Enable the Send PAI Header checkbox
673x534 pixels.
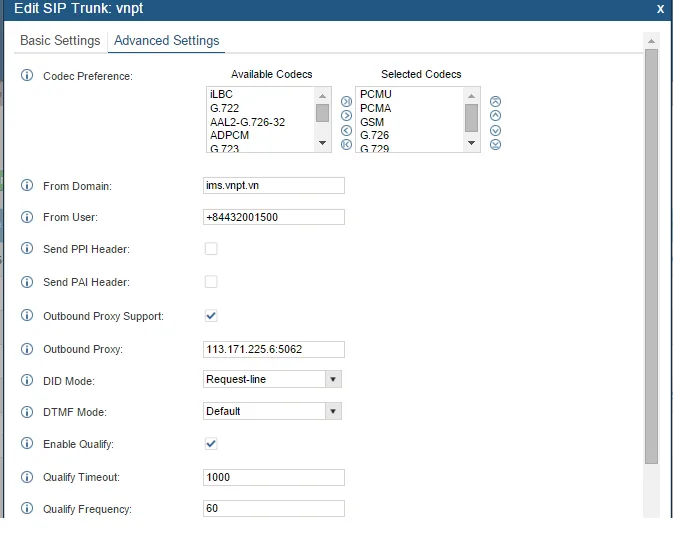(x=211, y=282)
